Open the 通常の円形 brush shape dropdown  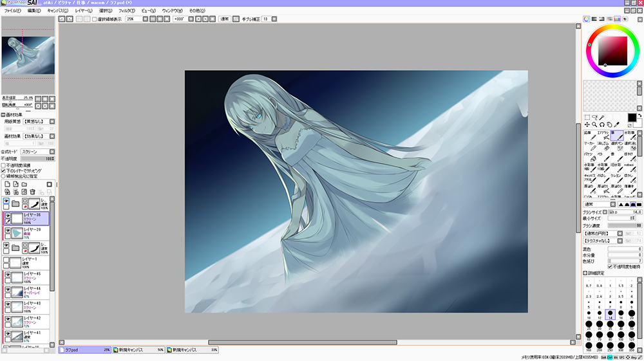pyautogui.click(x=620, y=234)
